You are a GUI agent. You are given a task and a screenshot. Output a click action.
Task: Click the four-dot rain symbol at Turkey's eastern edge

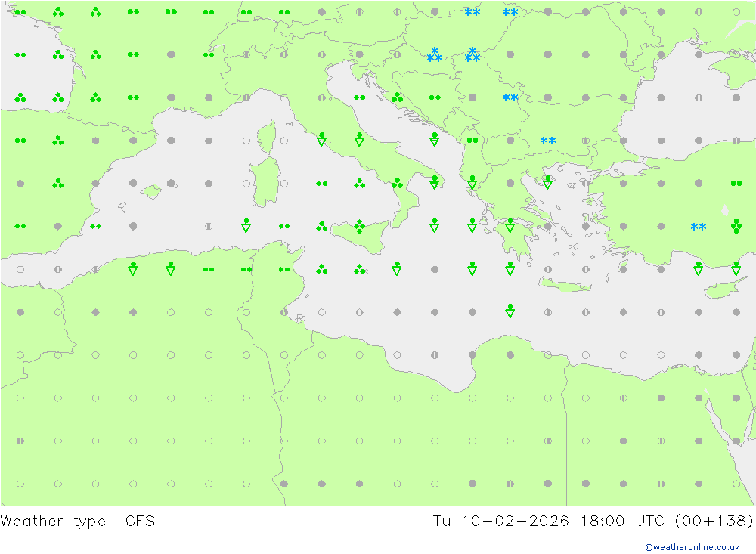[736, 226]
